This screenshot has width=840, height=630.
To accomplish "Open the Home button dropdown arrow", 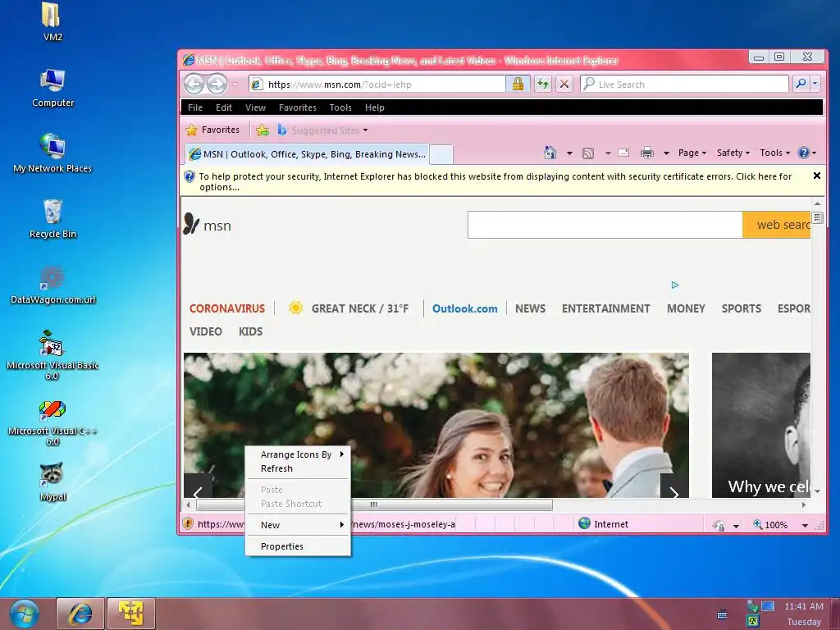I will click(569, 153).
